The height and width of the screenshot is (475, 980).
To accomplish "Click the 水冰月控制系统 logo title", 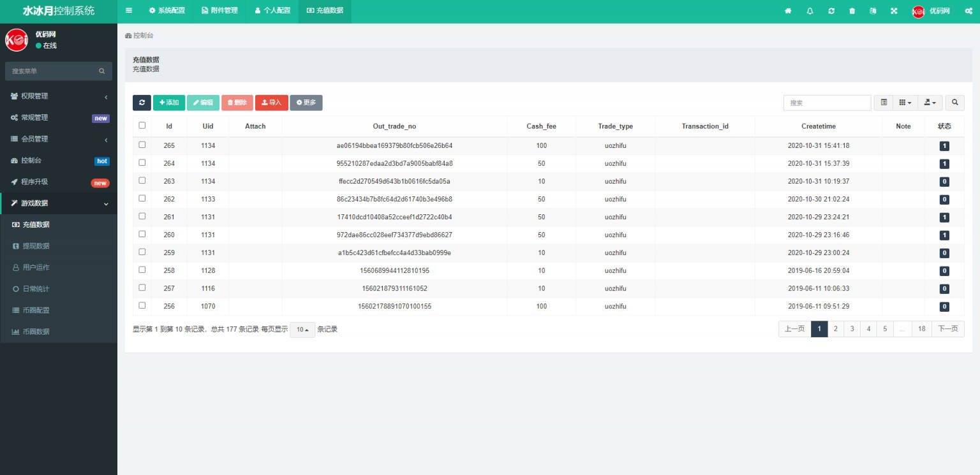I will pyautogui.click(x=59, y=11).
